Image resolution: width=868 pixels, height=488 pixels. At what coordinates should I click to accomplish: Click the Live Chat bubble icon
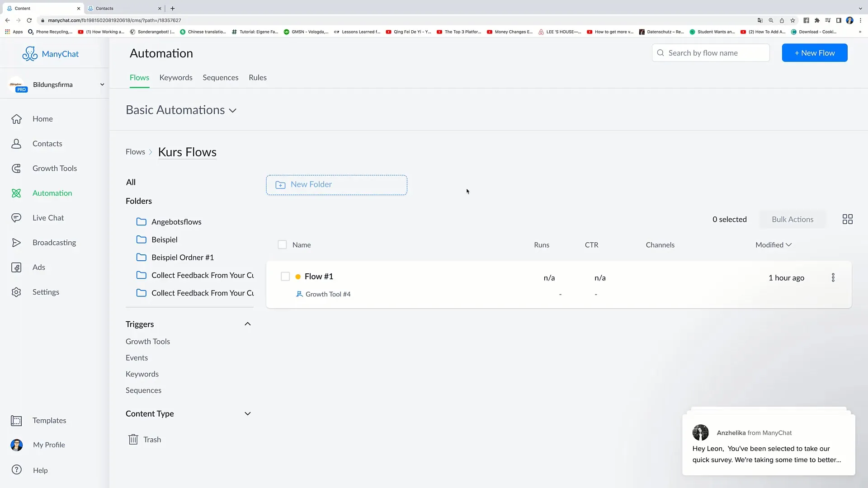coord(16,218)
